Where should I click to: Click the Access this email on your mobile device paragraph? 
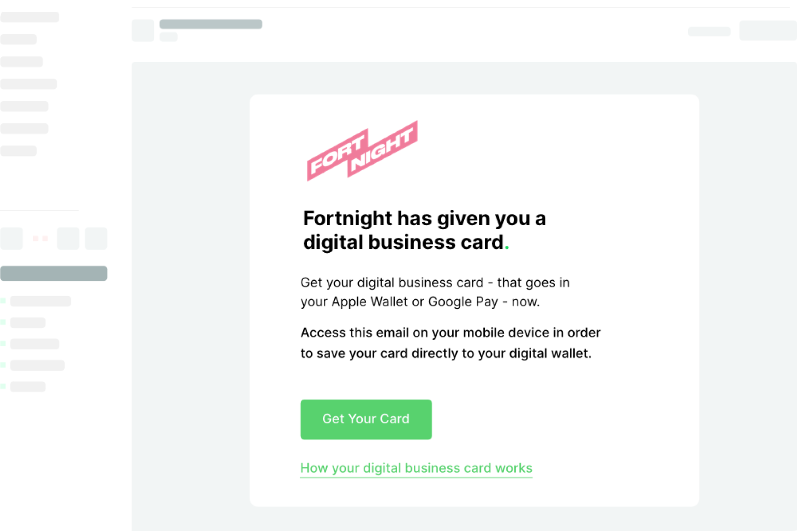point(450,343)
